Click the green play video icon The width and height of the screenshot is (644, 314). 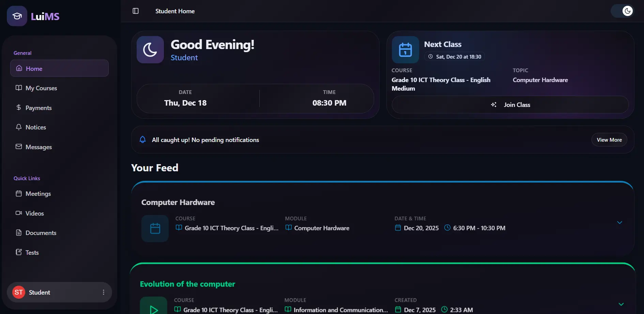154,308
